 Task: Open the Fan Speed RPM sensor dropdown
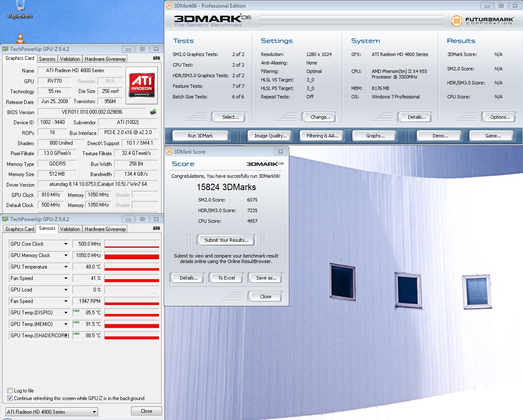[x=66, y=301]
